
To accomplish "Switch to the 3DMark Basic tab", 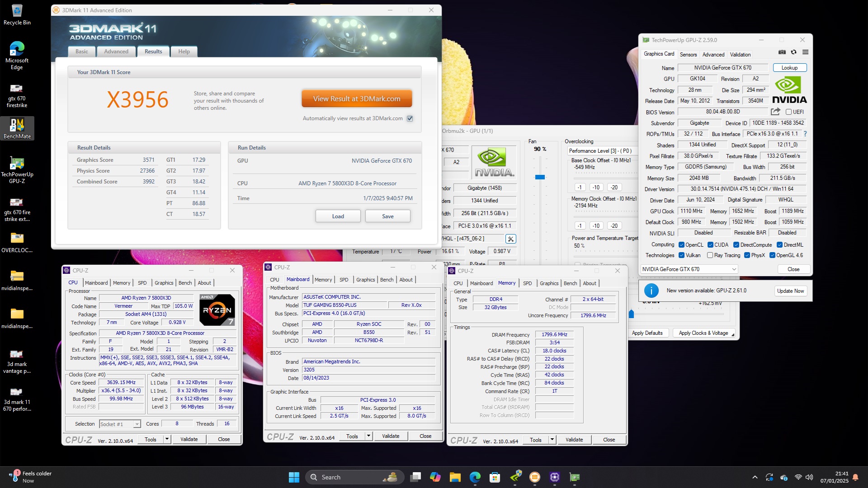I will (82, 52).
